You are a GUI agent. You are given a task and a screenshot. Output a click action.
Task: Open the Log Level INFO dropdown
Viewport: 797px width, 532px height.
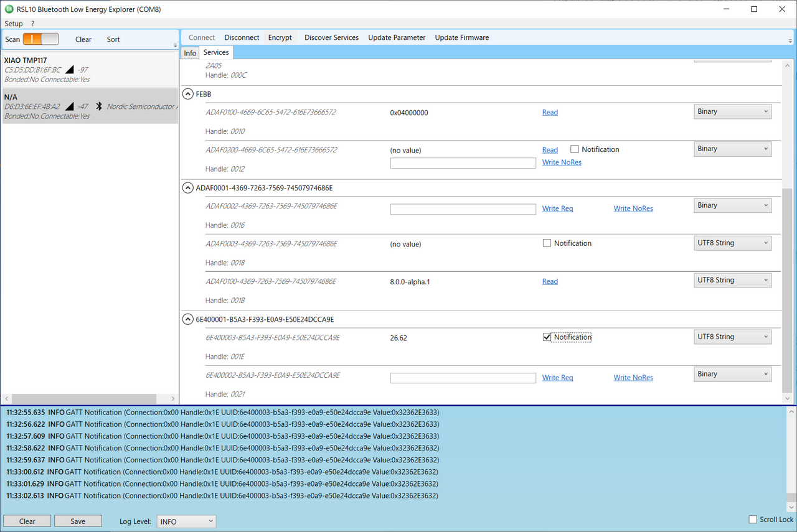pos(186,521)
